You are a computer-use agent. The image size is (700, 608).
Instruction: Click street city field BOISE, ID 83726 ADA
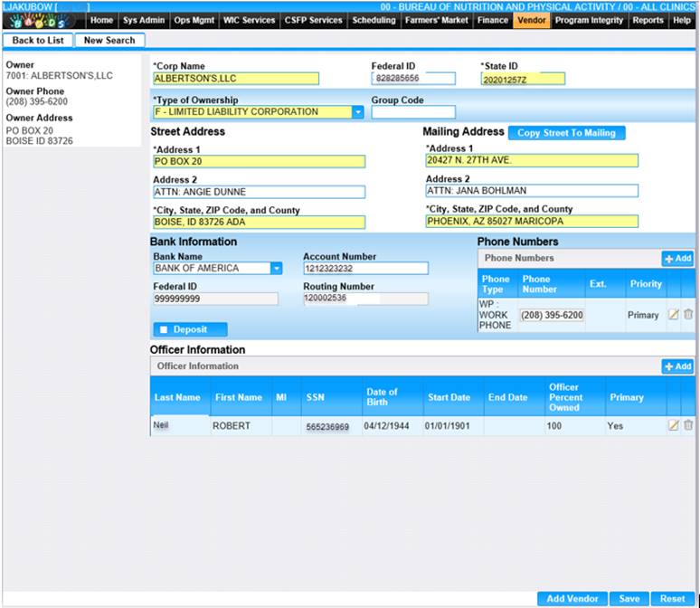(259, 222)
